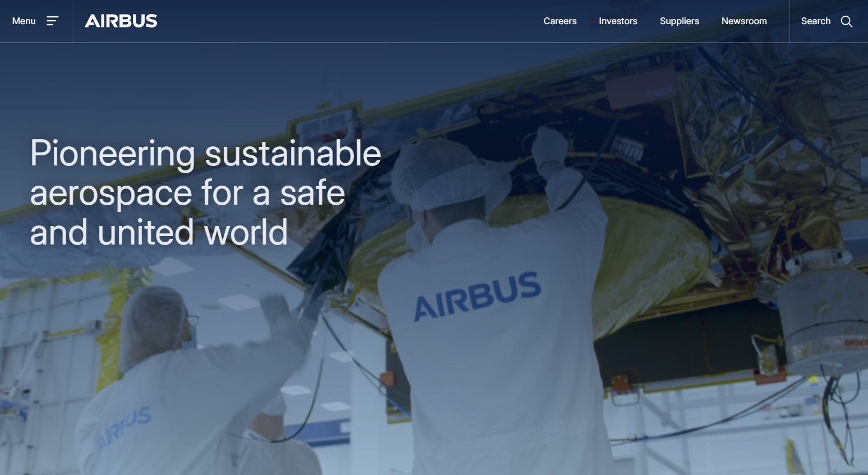The height and width of the screenshot is (475, 868).
Task: Click the 'Pioneering sustainable aerospace' headline
Action: click(205, 192)
